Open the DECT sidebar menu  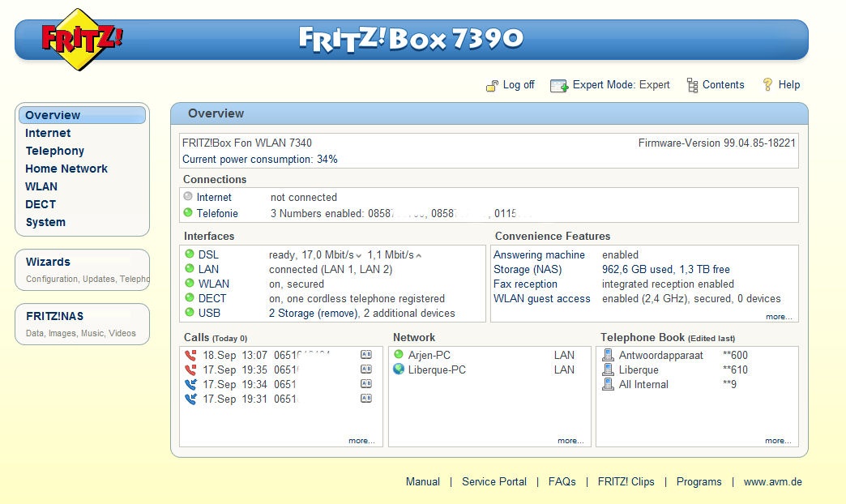41,204
